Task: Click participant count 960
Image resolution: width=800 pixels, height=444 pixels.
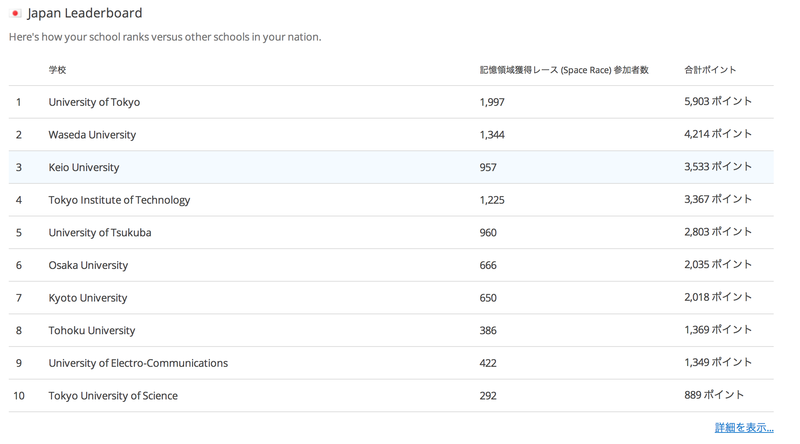Action: (x=488, y=233)
